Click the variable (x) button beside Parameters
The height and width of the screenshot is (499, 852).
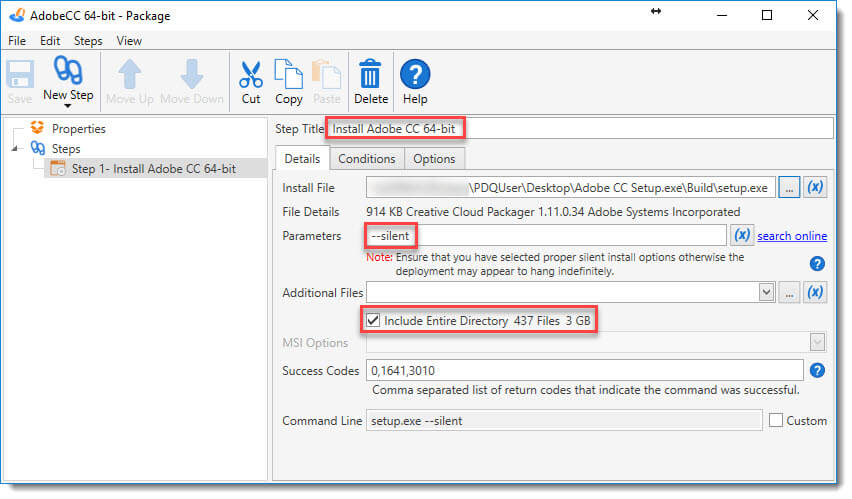coord(742,235)
